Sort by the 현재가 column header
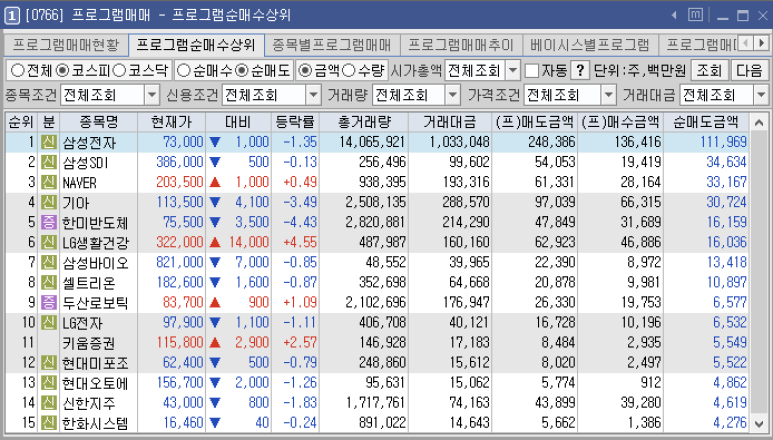773x440 pixels. [172, 122]
